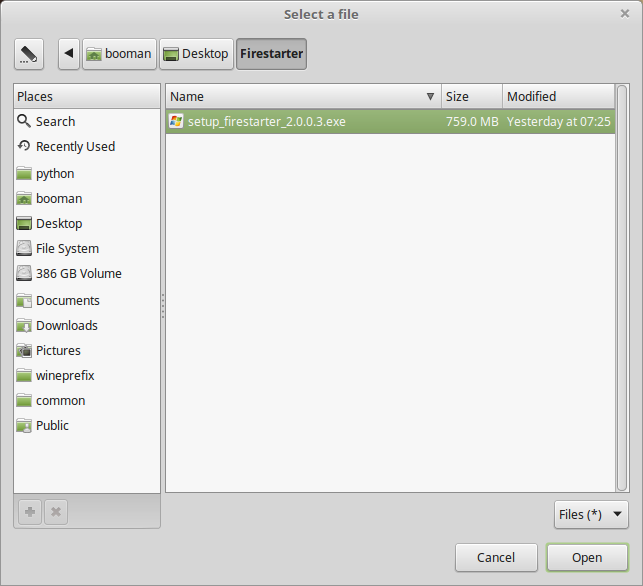Click the Documents folder icon
This screenshot has width=643, height=586.
[24, 301]
